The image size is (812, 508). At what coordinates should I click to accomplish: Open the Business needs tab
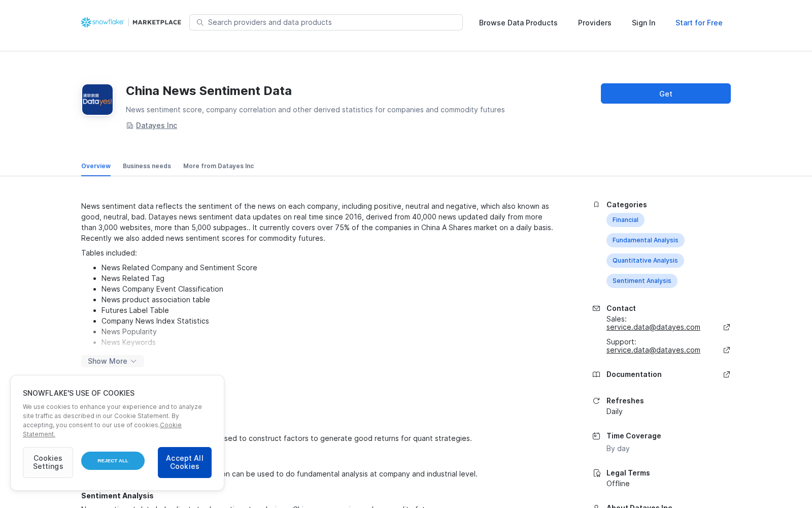(147, 166)
